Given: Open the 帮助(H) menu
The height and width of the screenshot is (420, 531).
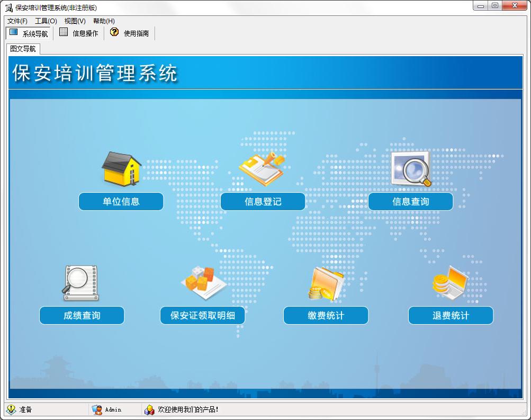Looking at the screenshot, I should [x=104, y=21].
